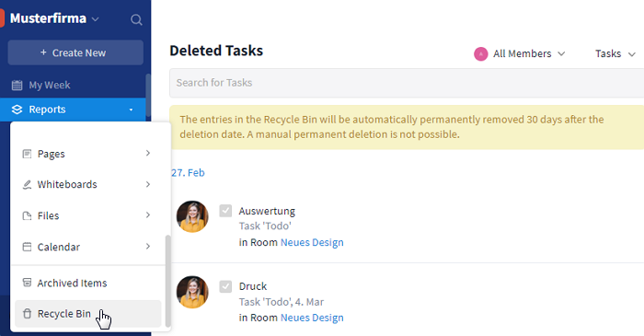Expand the Musterfirma workspace switcher
Screen dimensions: 644x336
tap(54, 18)
